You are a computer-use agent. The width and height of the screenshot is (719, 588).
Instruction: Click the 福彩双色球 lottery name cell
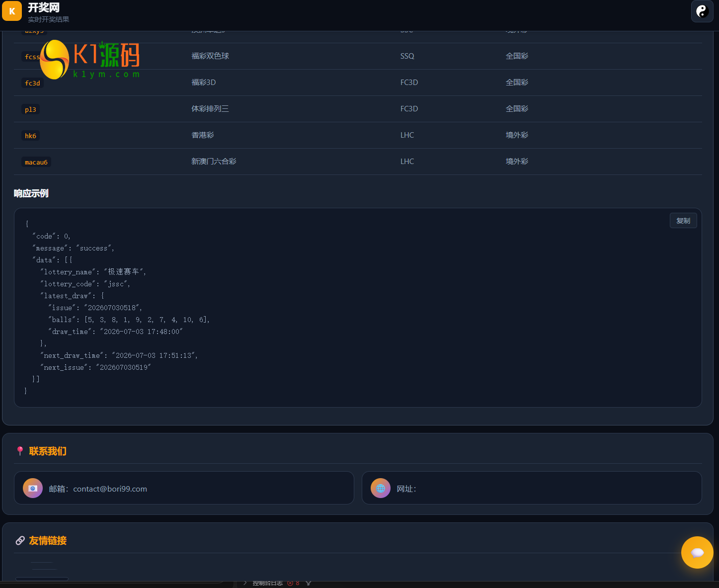[x=210, y=56]
